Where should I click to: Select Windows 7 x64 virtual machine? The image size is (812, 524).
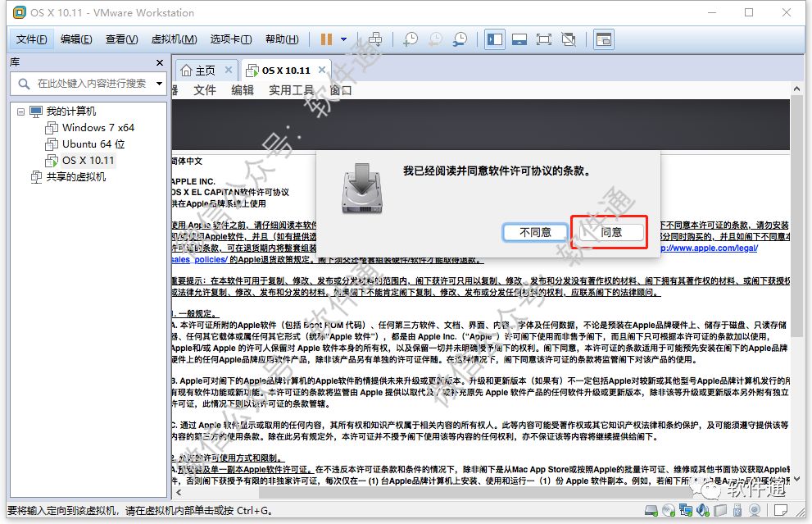click(98, 127)
